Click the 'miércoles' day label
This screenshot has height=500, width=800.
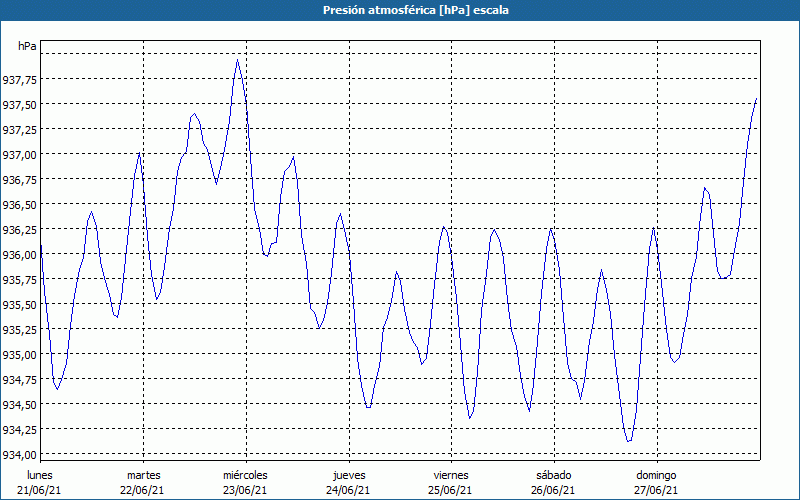tap(245, 475)
